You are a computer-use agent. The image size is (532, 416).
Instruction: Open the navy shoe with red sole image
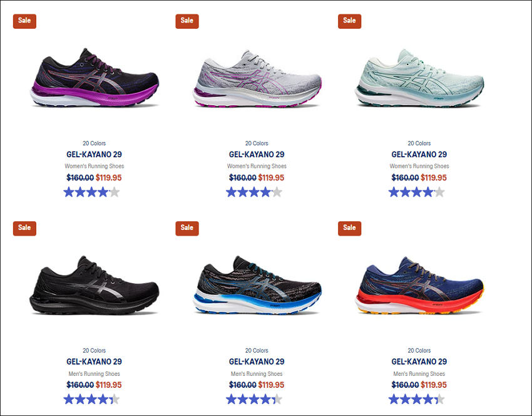click(x=419, y=286)
